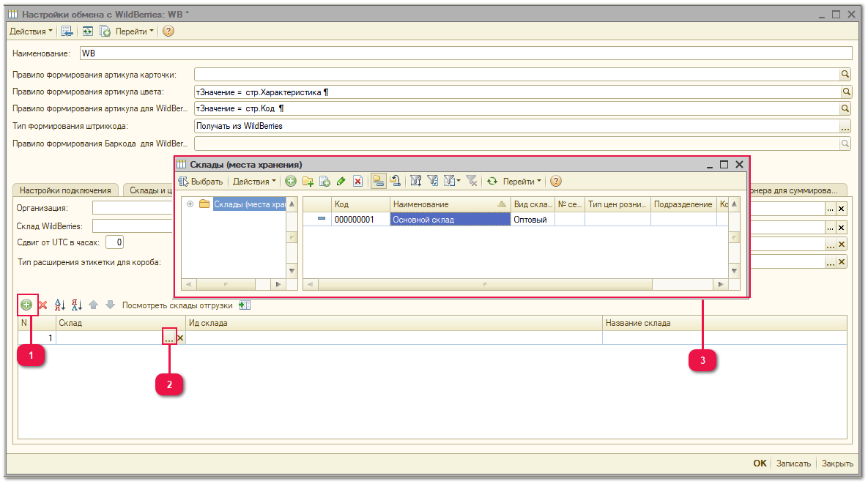This screenshot has width=868, height=484.
Task: Open the Перейти menu in main window
Action: point(135,31)
